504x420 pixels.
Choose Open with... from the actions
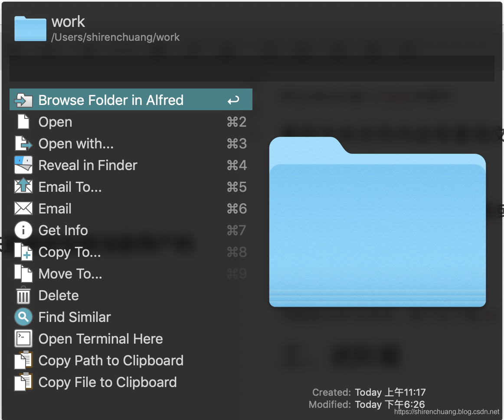pyautogui.click(x=131, y=144)
